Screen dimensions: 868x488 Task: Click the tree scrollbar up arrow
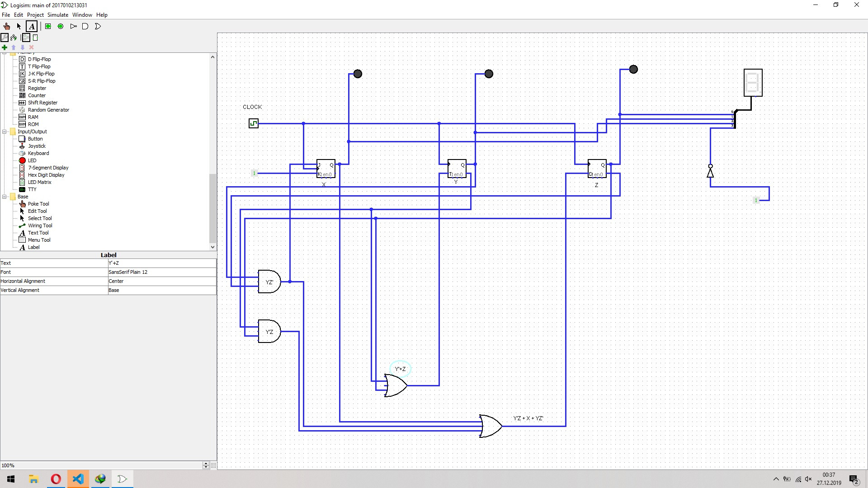click(x=212, y=57)
